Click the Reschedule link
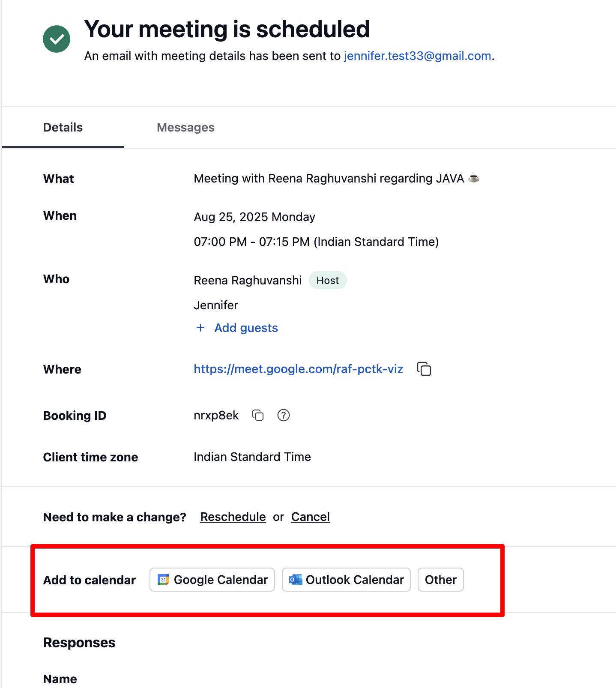The width and height of the screenshot is (616, 688). [233, 517]
